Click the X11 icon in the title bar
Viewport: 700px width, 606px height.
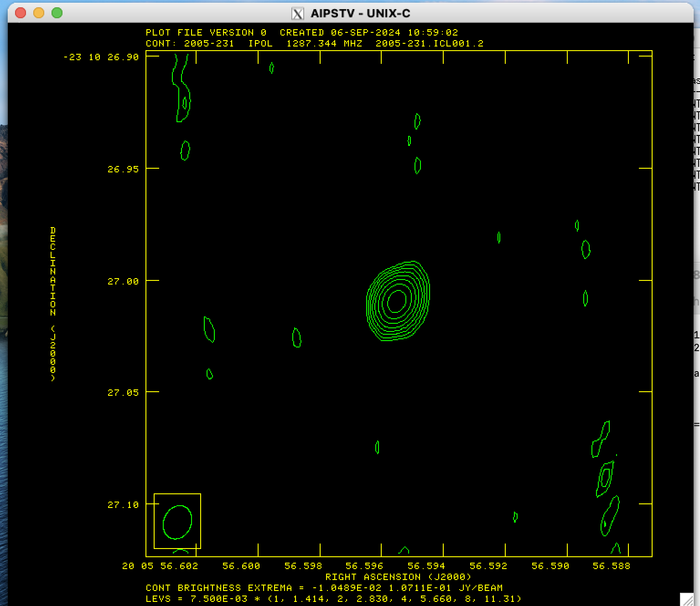(297, 14)
